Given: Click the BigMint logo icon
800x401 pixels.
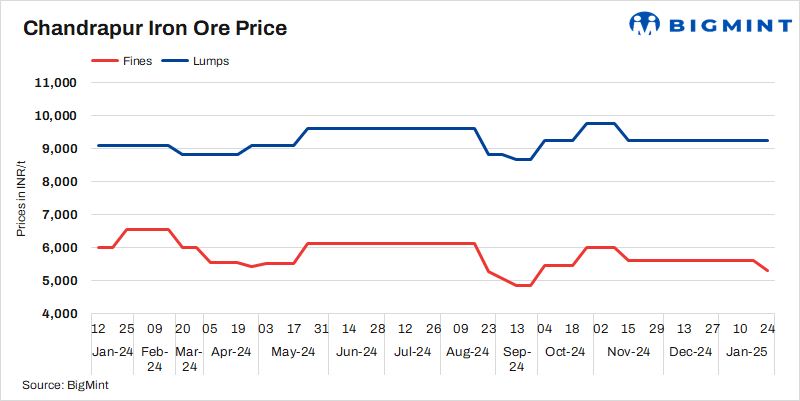Looking at the screenshot, I should [x=643, y=24].
